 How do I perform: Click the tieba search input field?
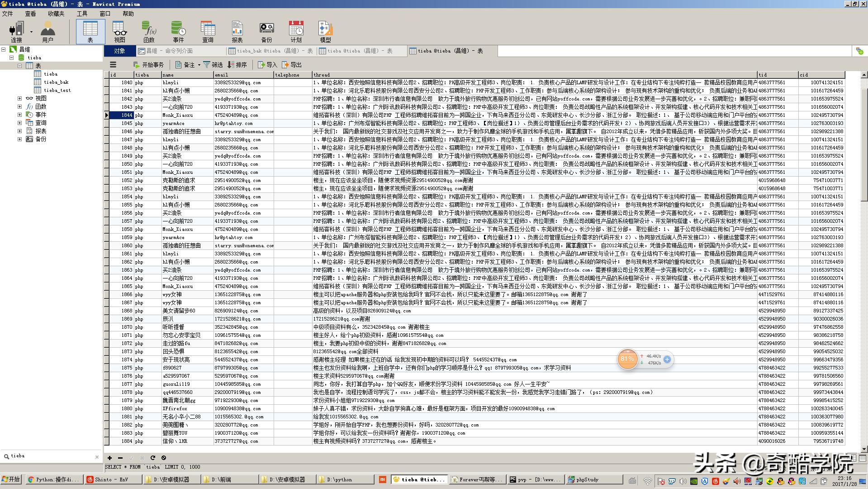pyautogui.click(x=50, y=456)
